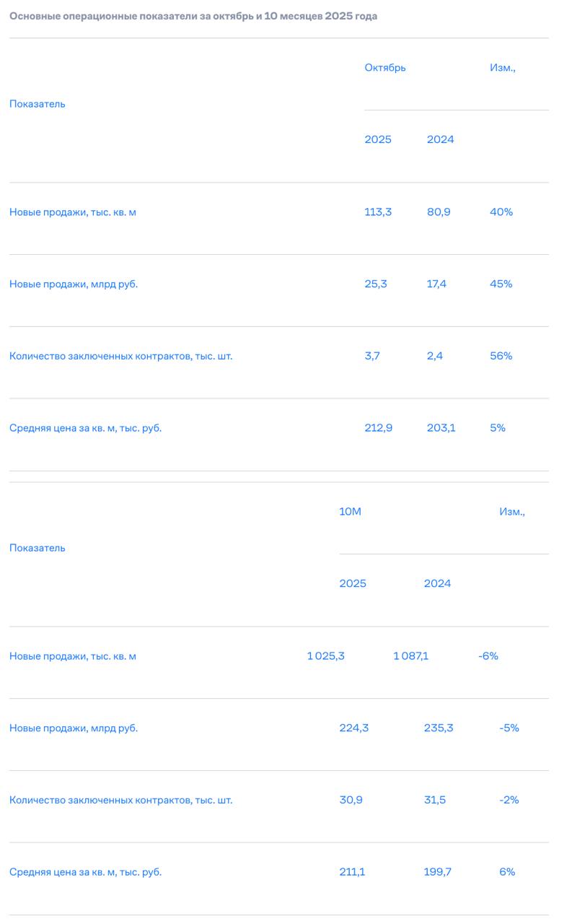Viewport: 572px width, 924px height.
Task: Click the 30,9 contracts count value
Action: pyautogui.click(x=351, y=801)
